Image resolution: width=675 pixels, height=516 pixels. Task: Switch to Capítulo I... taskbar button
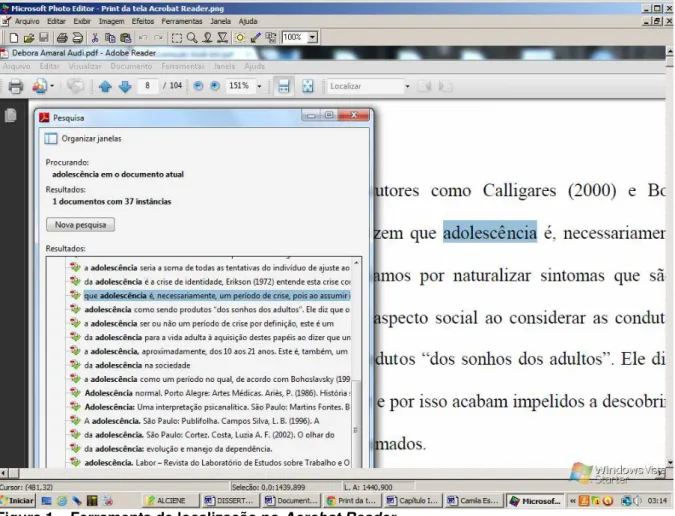[413, 501]
